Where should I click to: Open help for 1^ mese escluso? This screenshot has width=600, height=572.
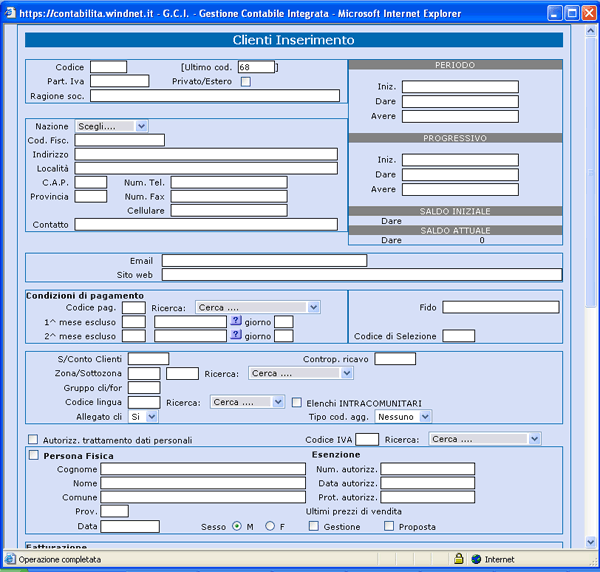click(236, 321)
